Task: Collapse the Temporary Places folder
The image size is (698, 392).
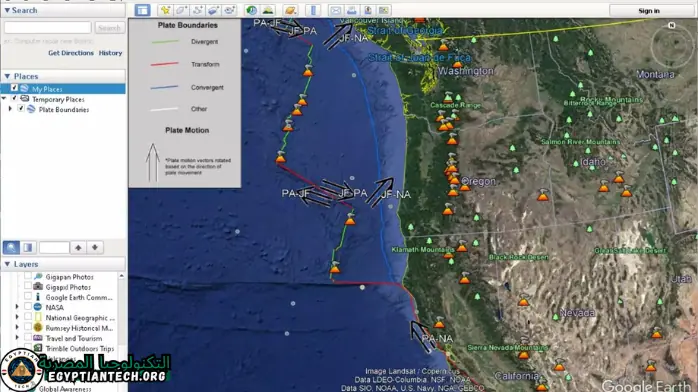Action: tap(4, 98)
